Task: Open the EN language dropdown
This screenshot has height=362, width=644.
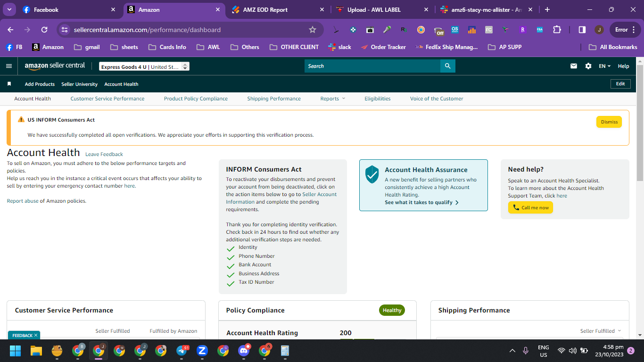Action: click(604, 66)
